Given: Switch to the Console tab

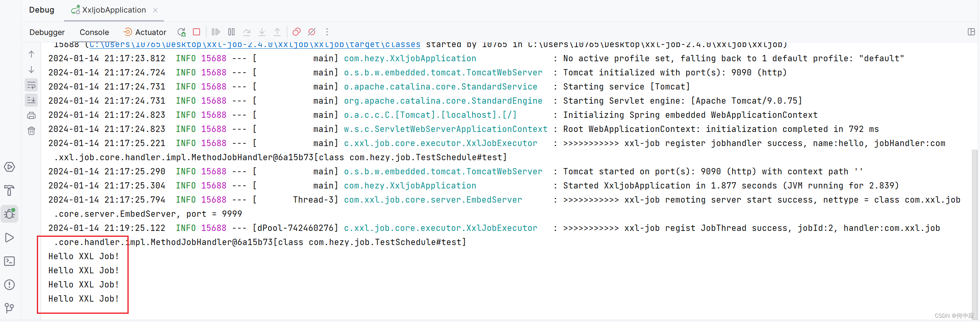Looking at the screenshot, I should 94,32.
